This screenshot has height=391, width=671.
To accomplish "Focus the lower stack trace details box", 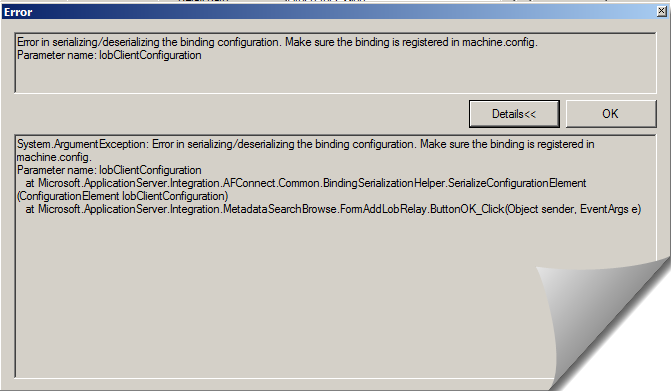I will [336, 257].
